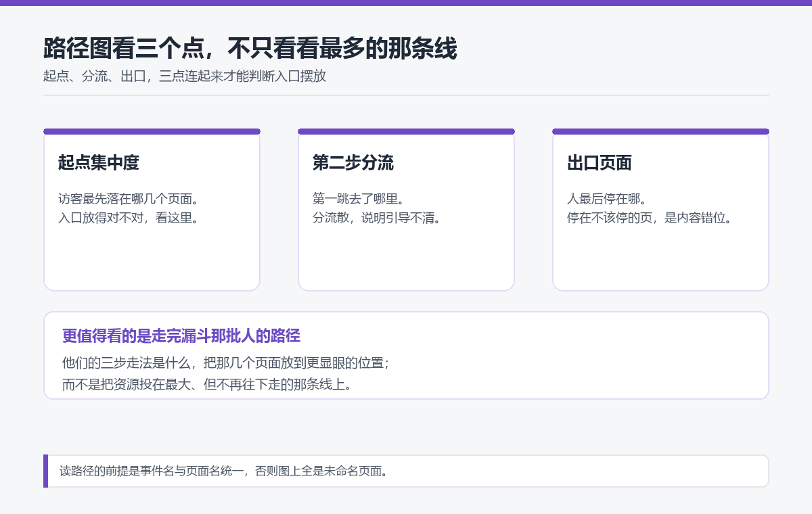Click line starting with 他们的三步走法是什么
This screenshot has height=514, width=812.
pyautogui.click(x=226, y=363)
